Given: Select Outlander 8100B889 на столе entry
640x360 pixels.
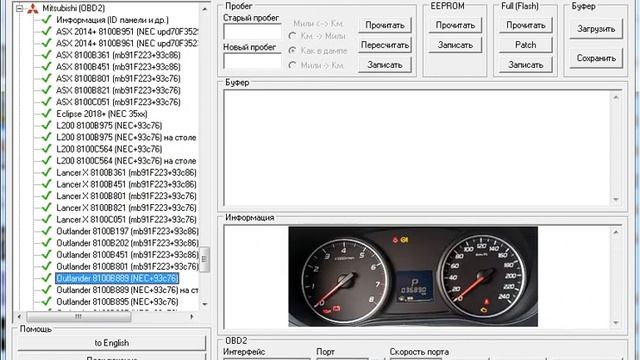Looking at the screenshot, I should pyautogui.click(x=127, y=290).
